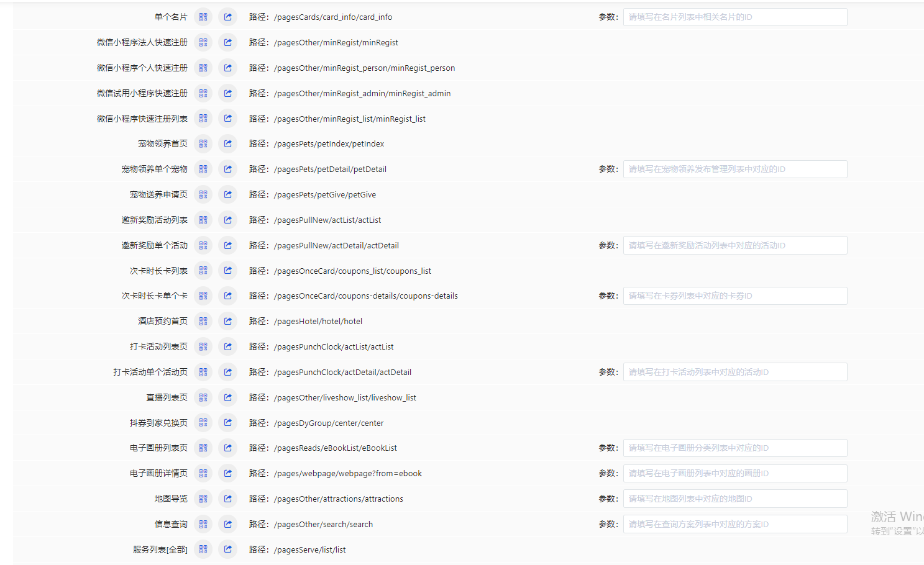Select the 邀新奖励单个活动 activity ID field
Image resolution: width=924 pixels, height=565 pixels.
coord(734,246)
